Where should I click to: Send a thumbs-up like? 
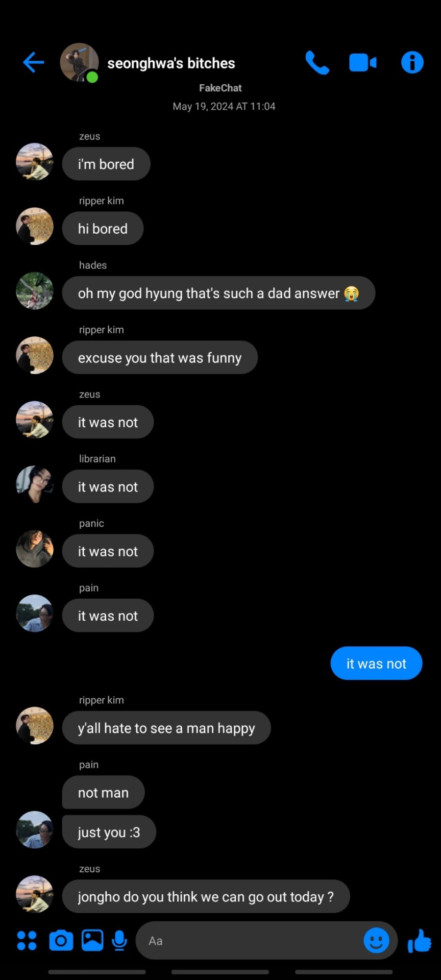(x=420, y=940)
